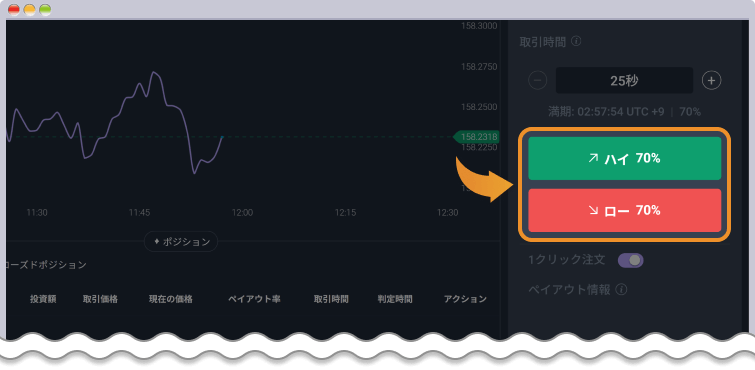Decrease trade time with minus button
The height and width of the screenshot is (370, 755).
(537, 80)
